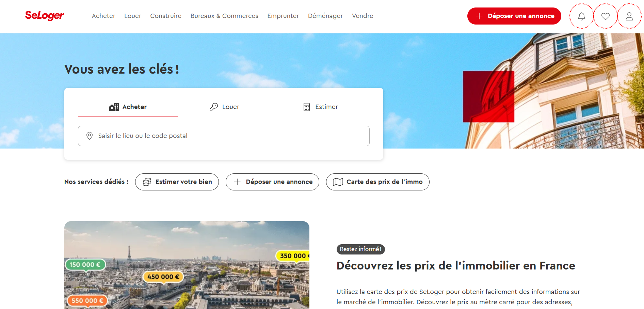Screen dimensions: 644x309
Task: Open the Emprunter navigation item
Action: point(283,16)
